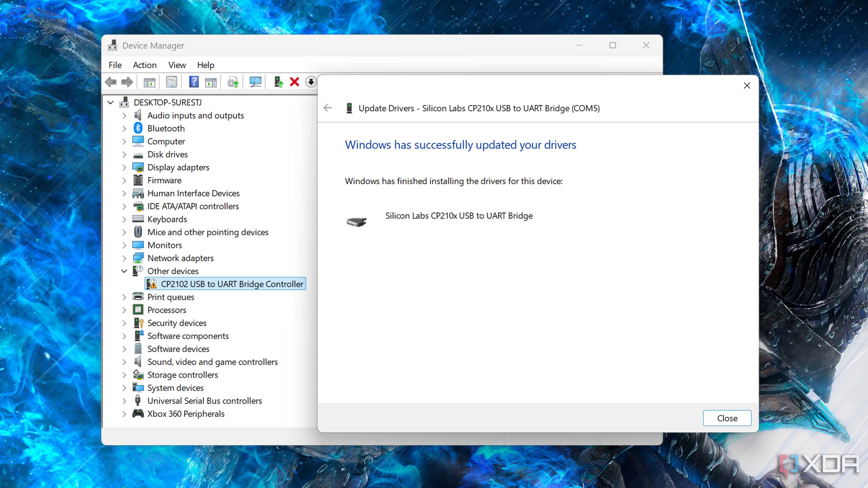
Task: Click the Forward arrow toolbar icon
Action: point(127,82)
